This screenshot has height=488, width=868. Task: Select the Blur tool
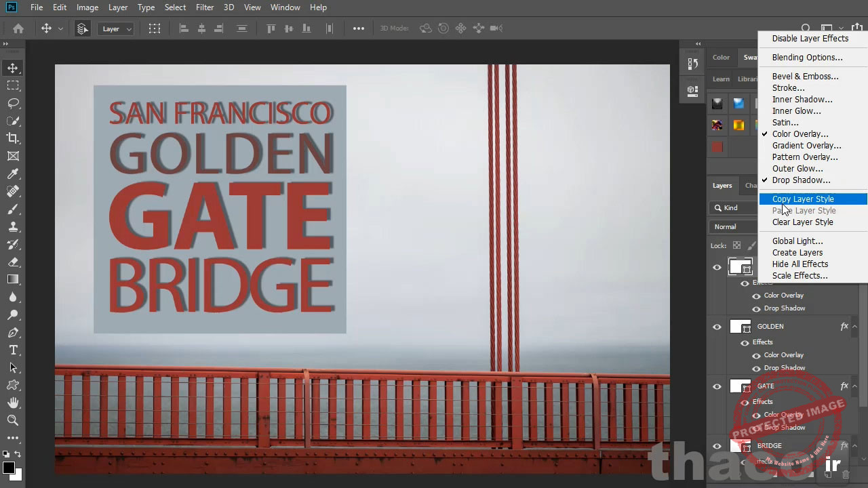(13, 297)
